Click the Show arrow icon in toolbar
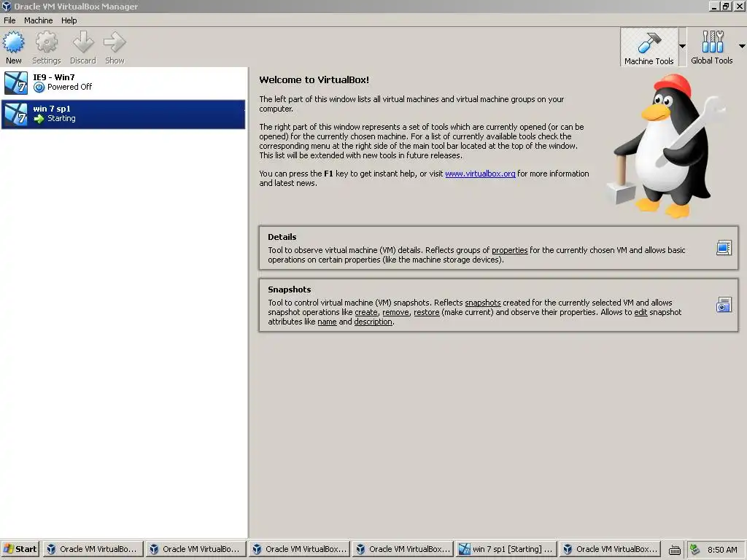The image size is (747, 560). pos(115,42)
